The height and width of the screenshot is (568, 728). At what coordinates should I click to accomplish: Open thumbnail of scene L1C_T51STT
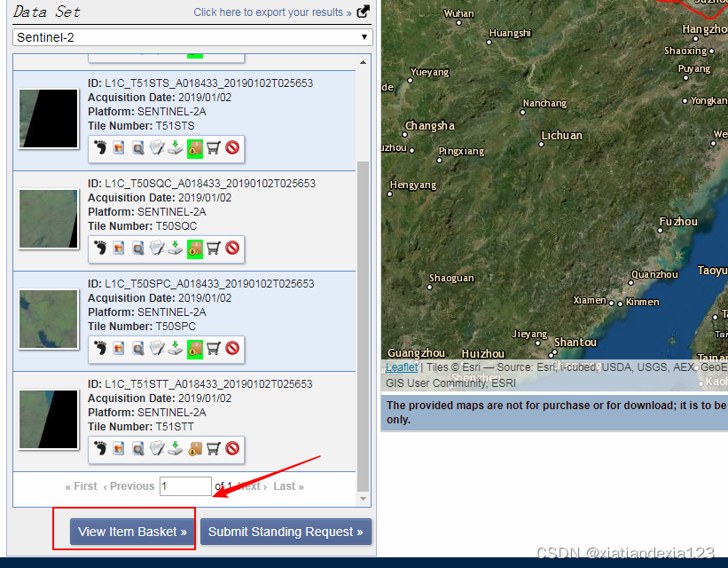[x=49, y=419]
